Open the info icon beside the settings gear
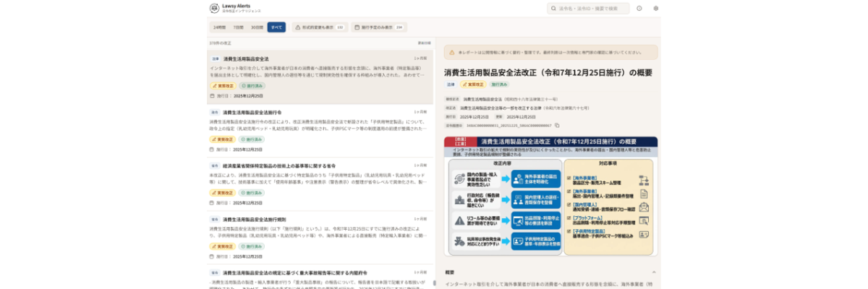This screenshot has height=289, width=868. 639,9
